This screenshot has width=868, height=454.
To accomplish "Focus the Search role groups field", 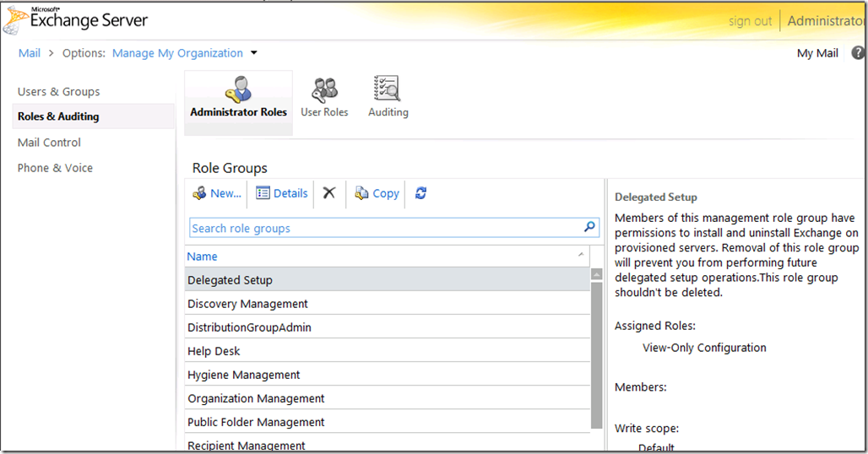I will tap(394, 228).
